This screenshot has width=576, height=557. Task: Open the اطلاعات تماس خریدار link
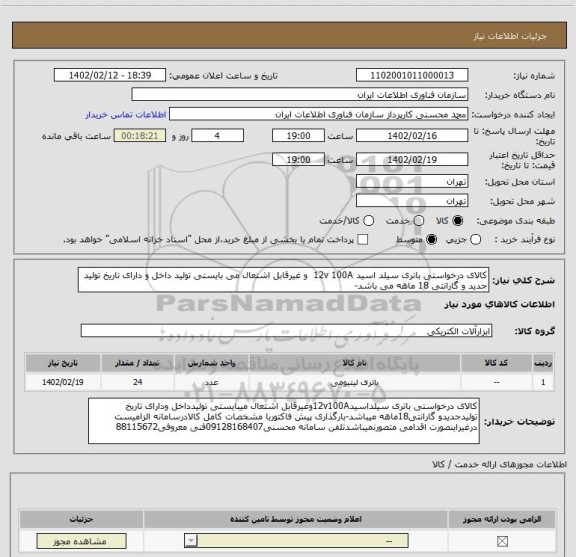pyautogui.click(x=126, y=115)
